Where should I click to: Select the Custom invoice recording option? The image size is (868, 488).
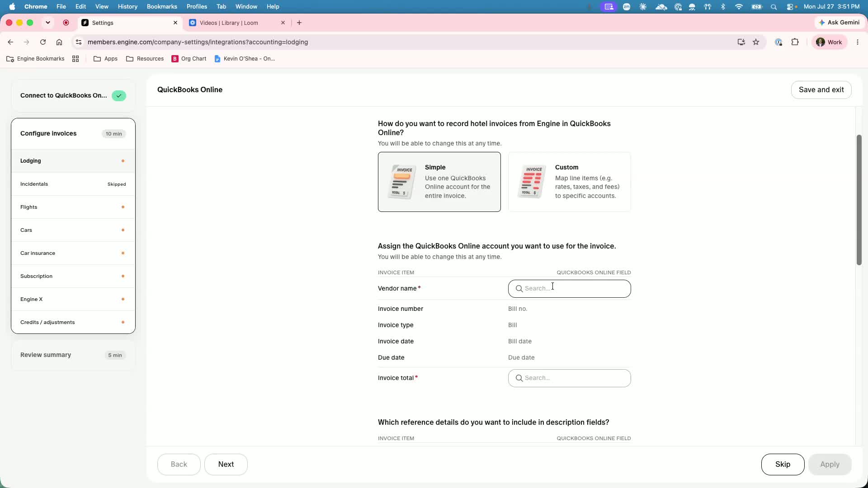(570, 182)
